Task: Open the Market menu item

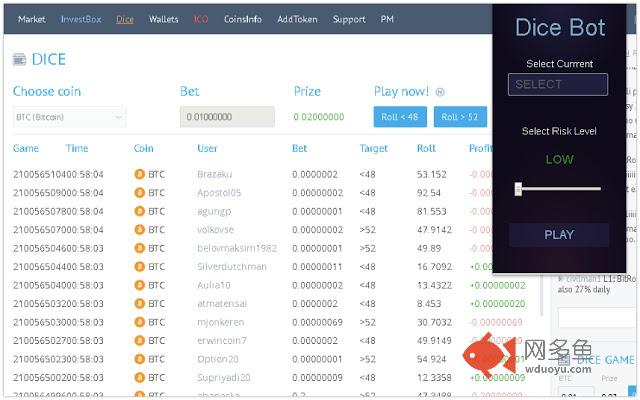Action: [x=32, y=19]
